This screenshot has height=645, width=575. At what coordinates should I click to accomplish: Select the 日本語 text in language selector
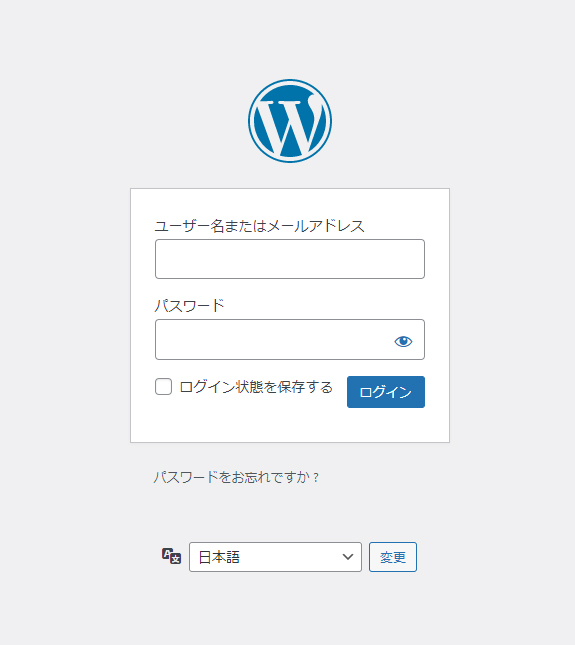click(x=219, y=557)
